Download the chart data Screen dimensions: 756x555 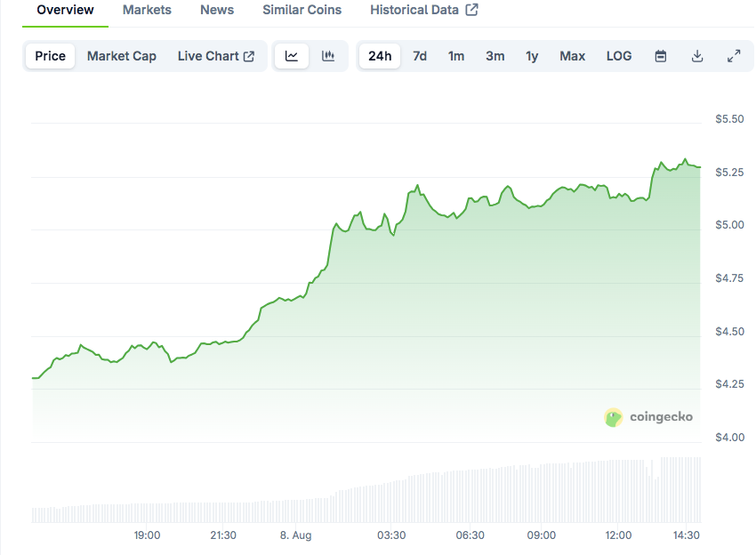(x=697, y=56)
